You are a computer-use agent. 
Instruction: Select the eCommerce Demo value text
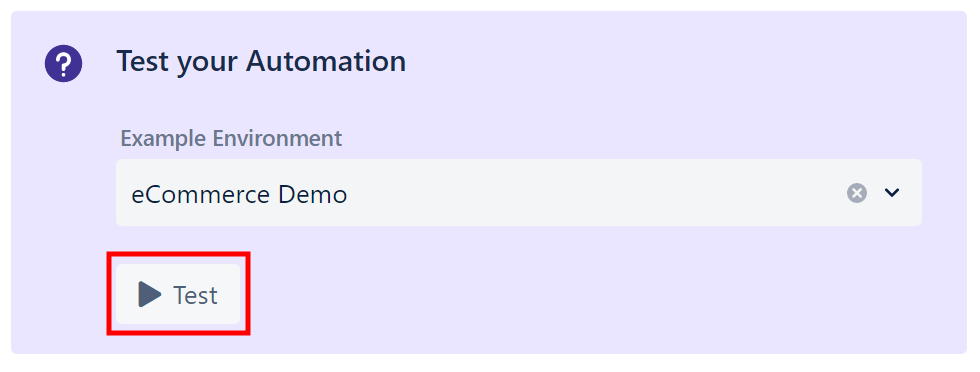[239, 194]
